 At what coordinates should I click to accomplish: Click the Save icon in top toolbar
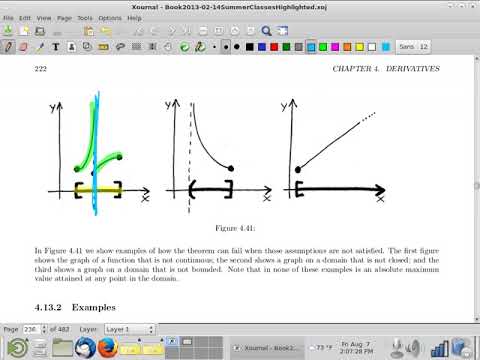click(x=8, y=31)
